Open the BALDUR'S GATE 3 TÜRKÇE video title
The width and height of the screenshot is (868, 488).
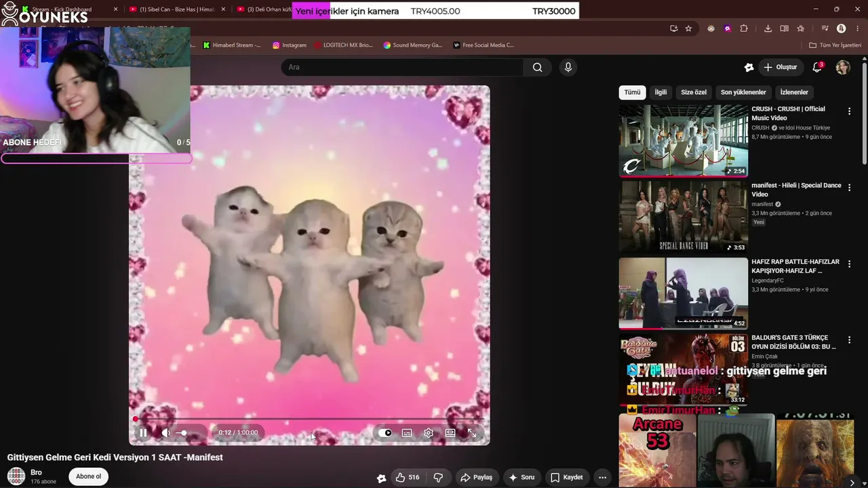pos(793,342)
